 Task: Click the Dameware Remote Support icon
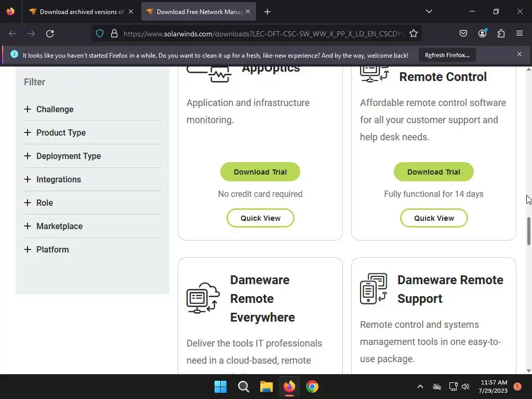374,289
